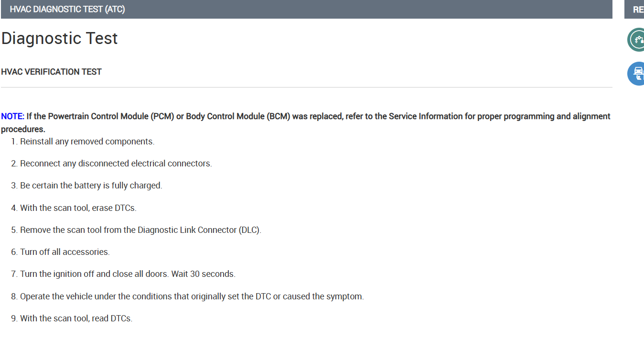Select step 8 about operating the vehicle
This screenshot has height=340, width=644.
(192, 296)
